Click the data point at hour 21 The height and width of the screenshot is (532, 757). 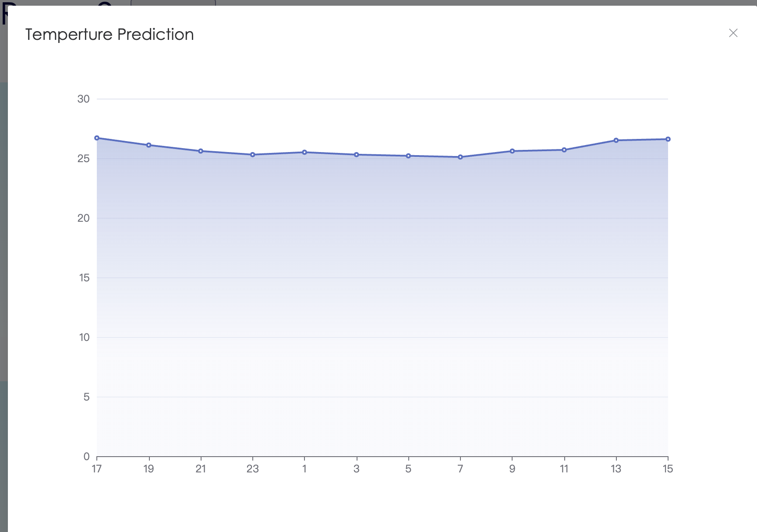pyautogui.click(x=201, y=151)
